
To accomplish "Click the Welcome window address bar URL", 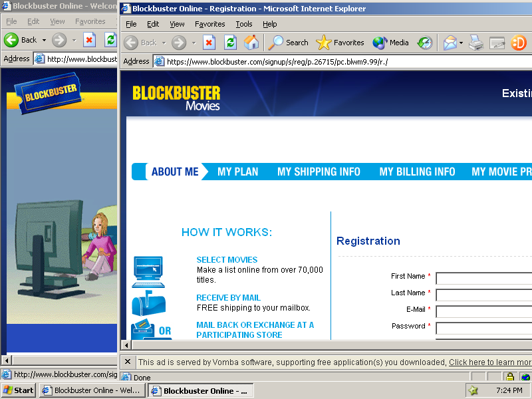I will tap(82, 59).
